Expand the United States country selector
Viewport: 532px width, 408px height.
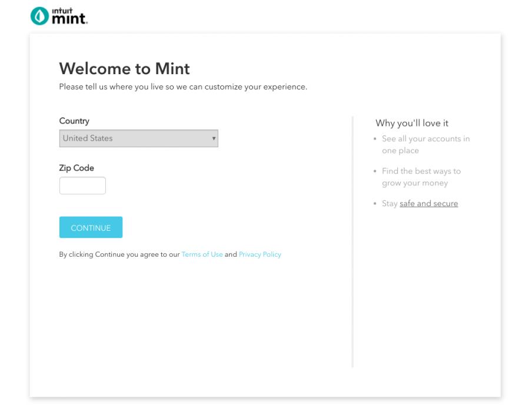click(x=138, y=138)
